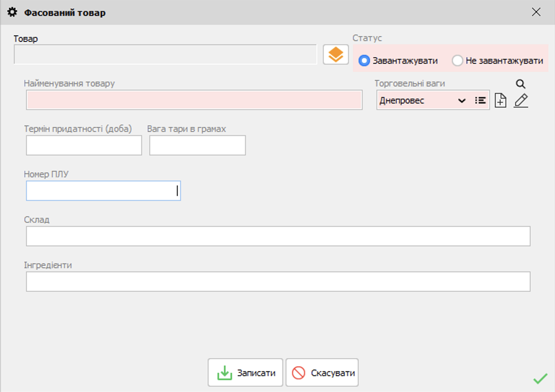Click the Вага тари в грамах field

(197, 145)
